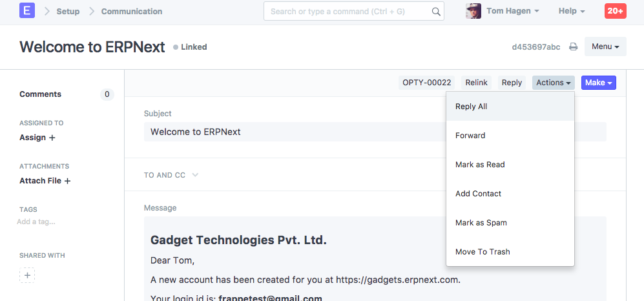Open the 20+ notifications badge
The height and width of the screenshot is (301, 644).
click(614, 11)
